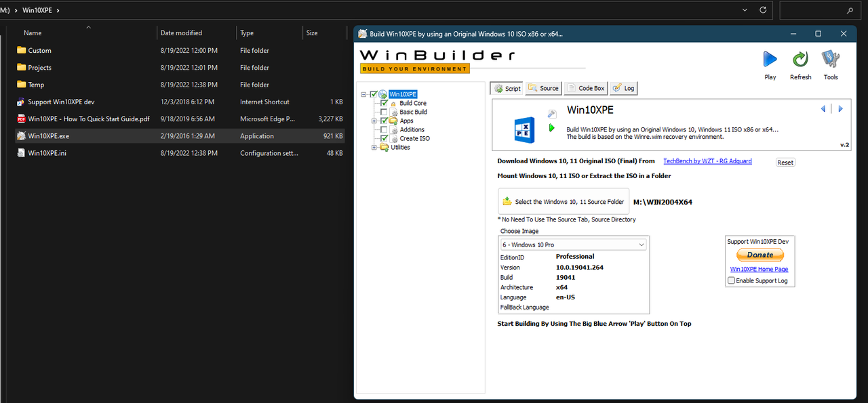
Task: Open the Code Box tab
Action: click(x=585, y=88)
